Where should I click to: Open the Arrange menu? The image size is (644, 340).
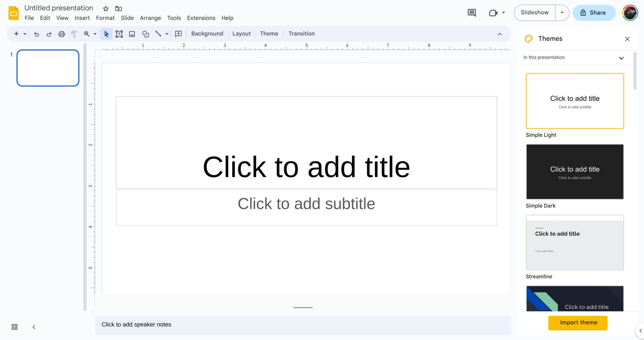(x=150, y=18)
